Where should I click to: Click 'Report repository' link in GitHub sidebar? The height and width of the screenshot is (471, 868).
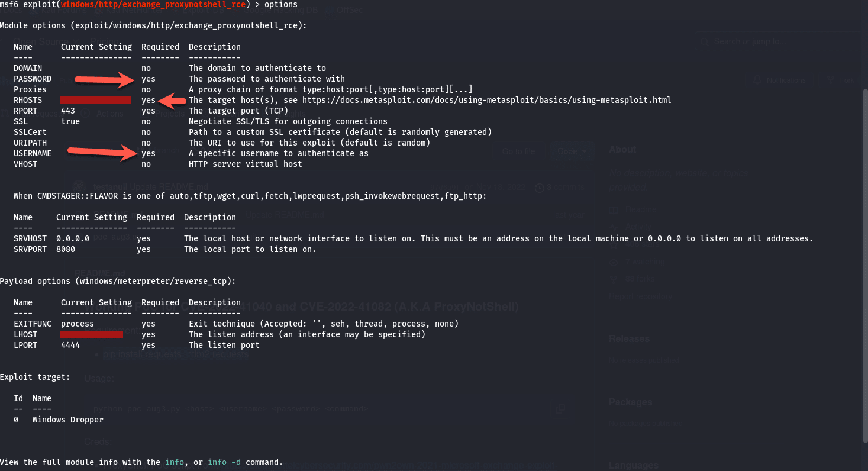tap(640, 296)
